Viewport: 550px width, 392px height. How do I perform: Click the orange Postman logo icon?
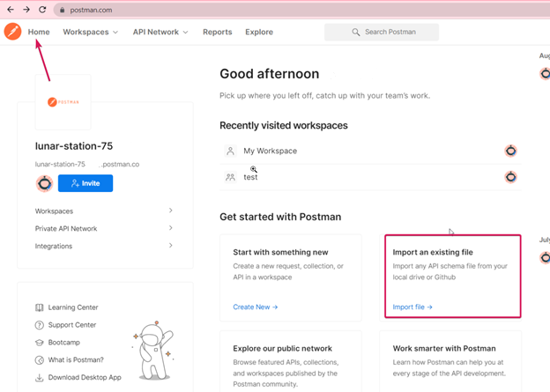(x=12, y=32)
